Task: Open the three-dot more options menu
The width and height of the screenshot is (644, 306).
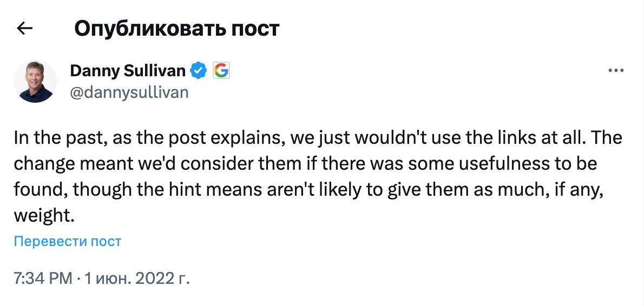Action: point(616,71)
